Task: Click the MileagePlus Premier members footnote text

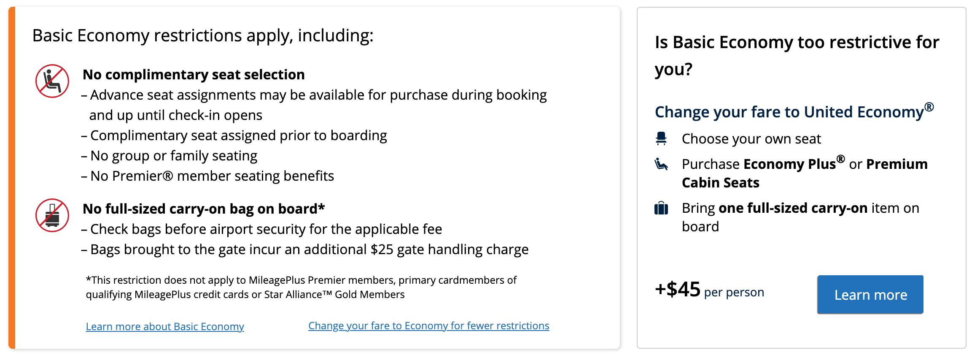Action: coord(301,287)
